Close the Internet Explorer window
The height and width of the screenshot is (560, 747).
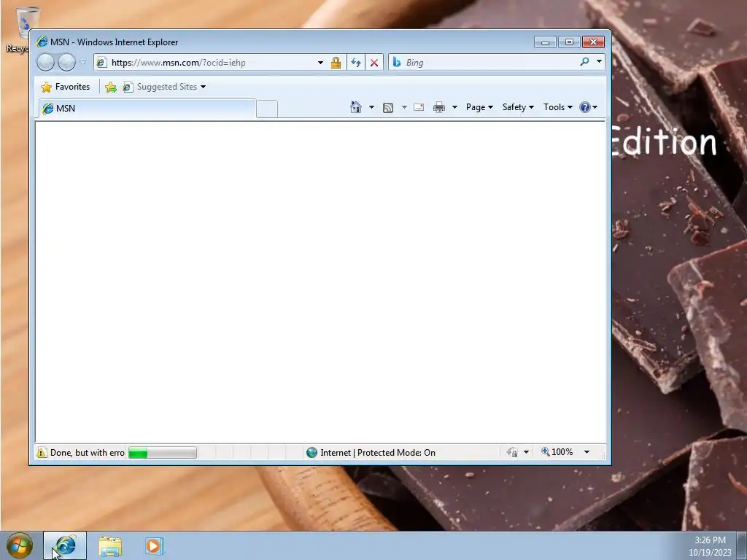click(593, 42)
